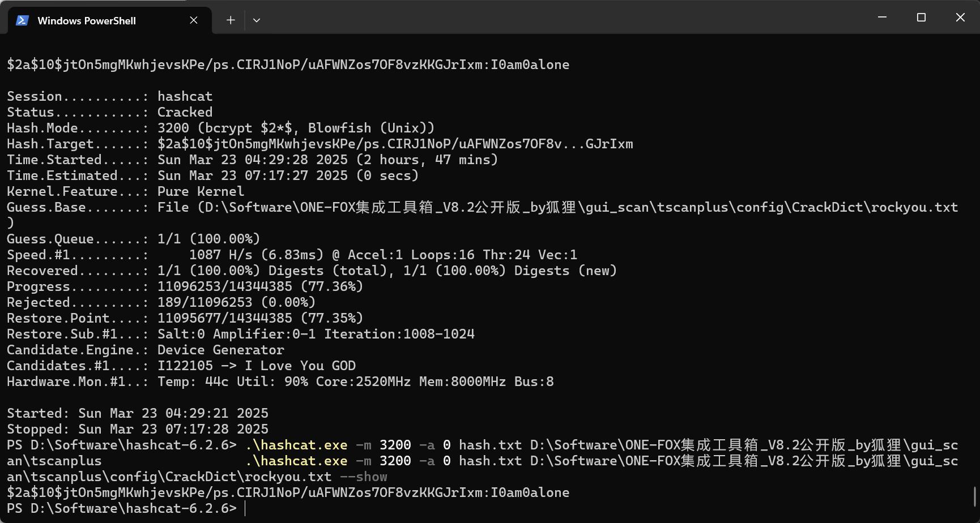The height and width of the screenshot is (523, 980).
Task: Maximize the terminal window
Action: 921,18
